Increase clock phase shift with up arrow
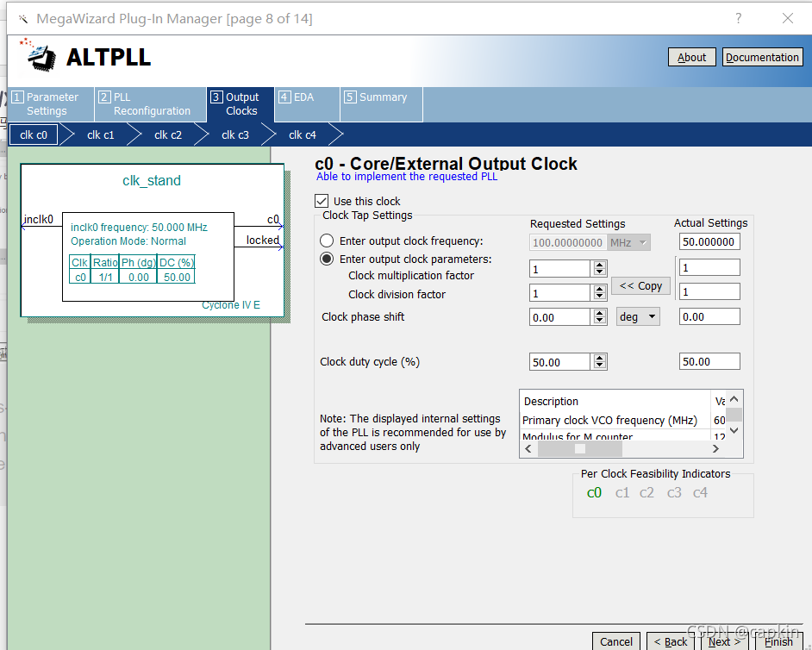The image size is (812, 650). coord(600,313)
